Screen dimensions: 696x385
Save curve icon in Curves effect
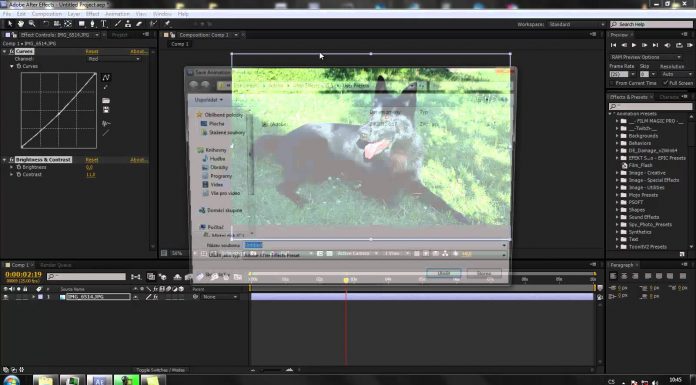point(106,109)
